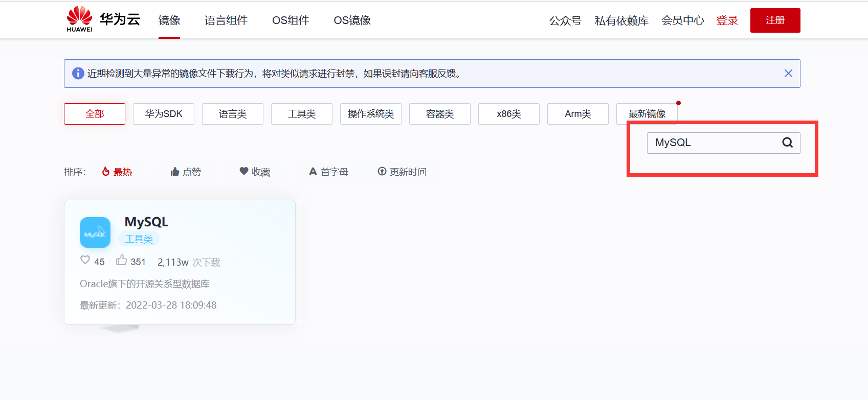Click the warning notice message text
Viewport: 868px width, 400px height.
(x=275, y=74)
